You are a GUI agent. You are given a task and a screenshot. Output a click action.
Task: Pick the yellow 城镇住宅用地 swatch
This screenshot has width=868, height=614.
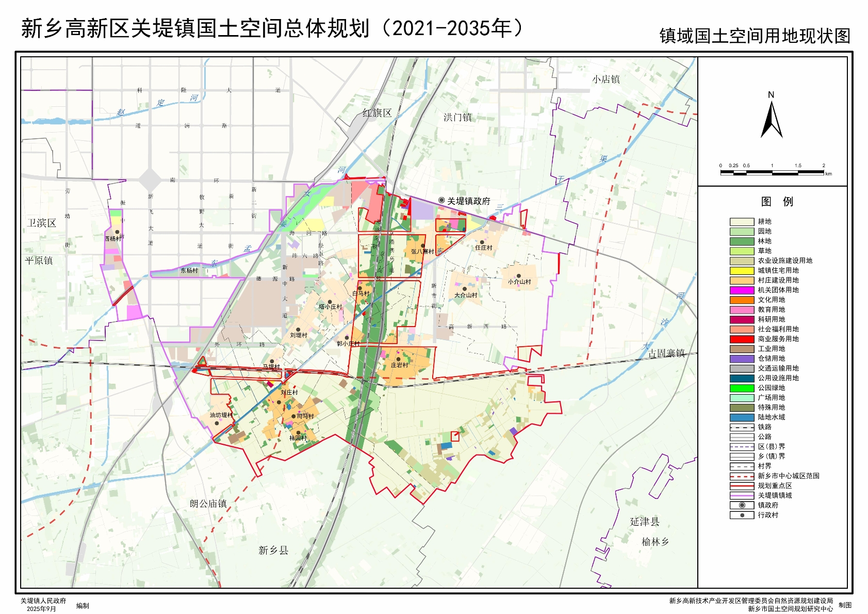point(742,270)
